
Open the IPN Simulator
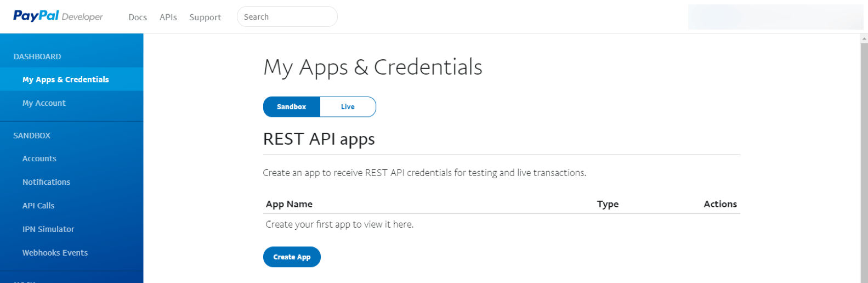pyautogui.click(x=48, y=229)
